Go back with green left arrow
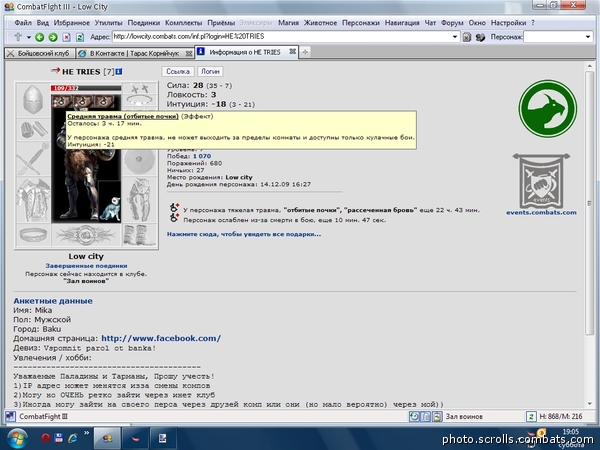 click(39, 37)
